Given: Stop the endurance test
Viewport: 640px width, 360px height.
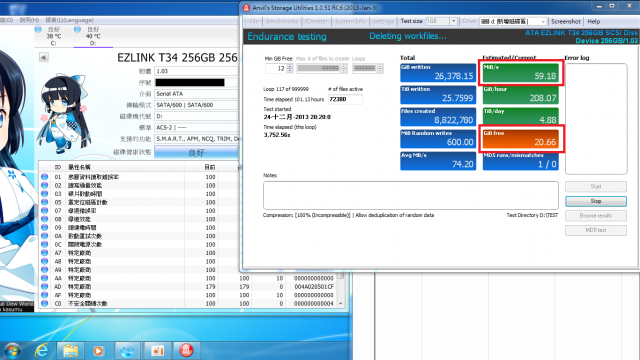Looking at the screenshot, I should click(596, 201).
